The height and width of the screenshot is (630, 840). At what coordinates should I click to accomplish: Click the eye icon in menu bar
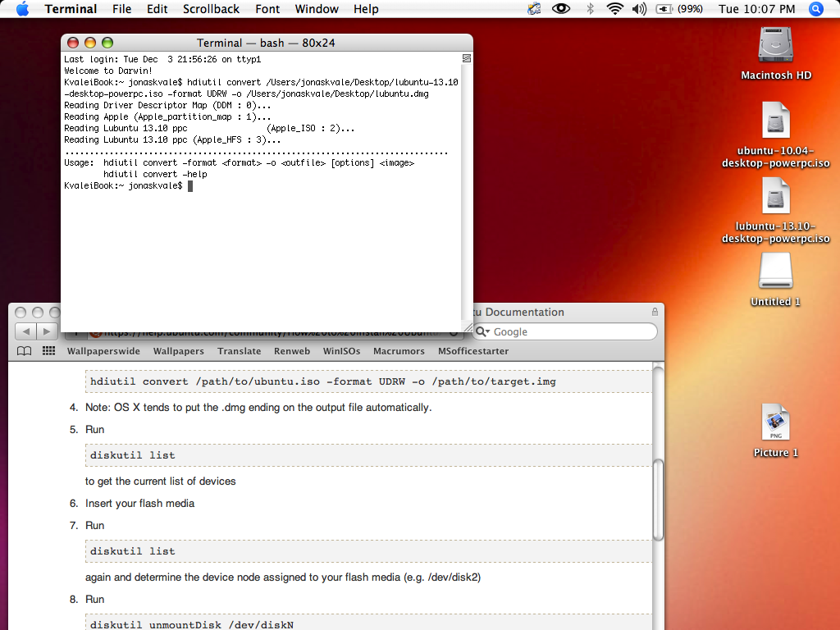coord(561,8)
